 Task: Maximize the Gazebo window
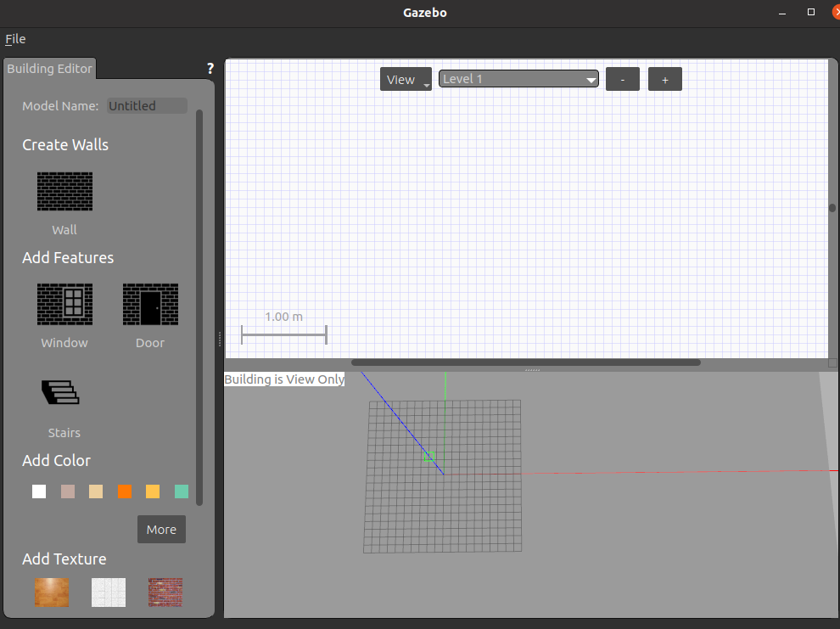pos(811,13)
